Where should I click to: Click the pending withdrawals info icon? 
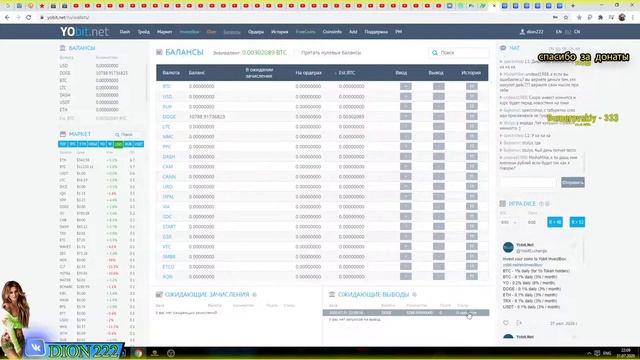click(x=414, y=294)
